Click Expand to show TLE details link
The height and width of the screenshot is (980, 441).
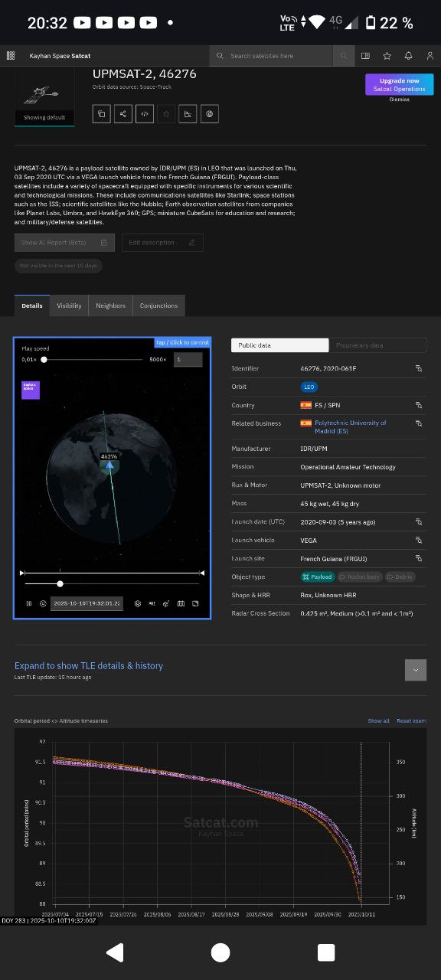coord(89,665)
